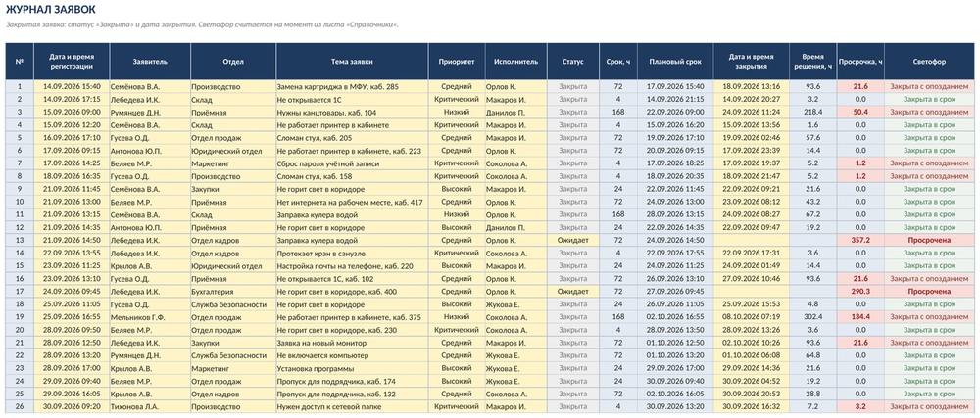Click resolution time '302.4' in row 19
Viewport: 980px width, 418px height.
click(x=813, y=317)
